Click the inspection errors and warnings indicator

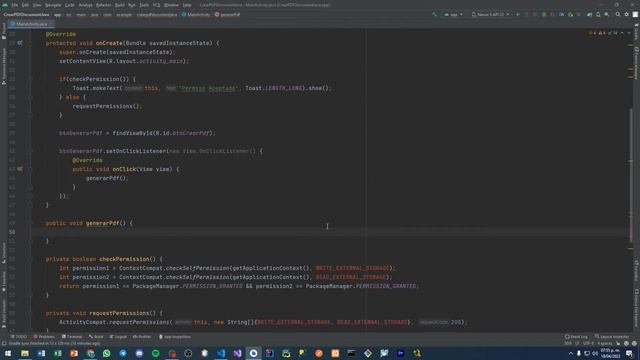(603, 33)
